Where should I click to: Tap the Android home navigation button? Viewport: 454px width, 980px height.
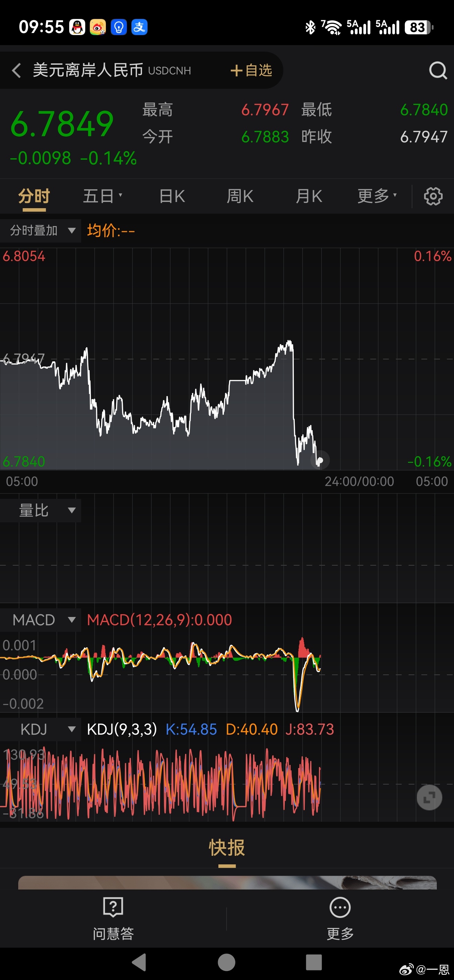[x=227, y=962]
